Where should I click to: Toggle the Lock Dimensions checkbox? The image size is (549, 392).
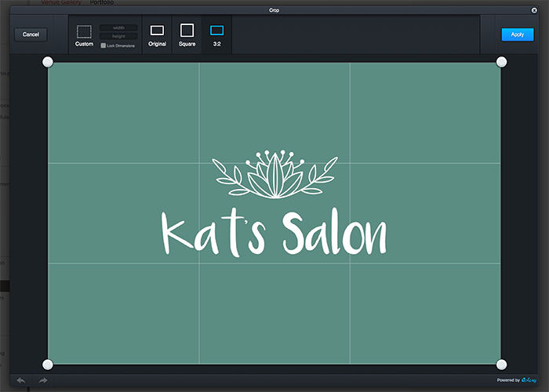(104, 45)
